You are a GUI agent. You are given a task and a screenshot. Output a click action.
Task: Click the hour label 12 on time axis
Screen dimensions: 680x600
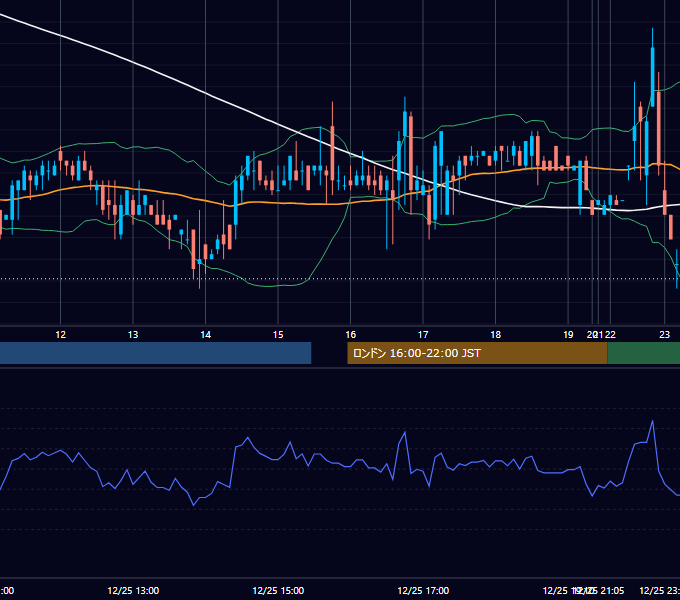click(61, 335)
